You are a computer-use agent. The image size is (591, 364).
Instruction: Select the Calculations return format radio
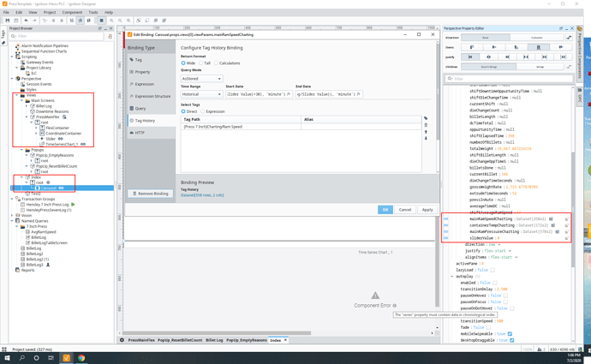point(216,63)
